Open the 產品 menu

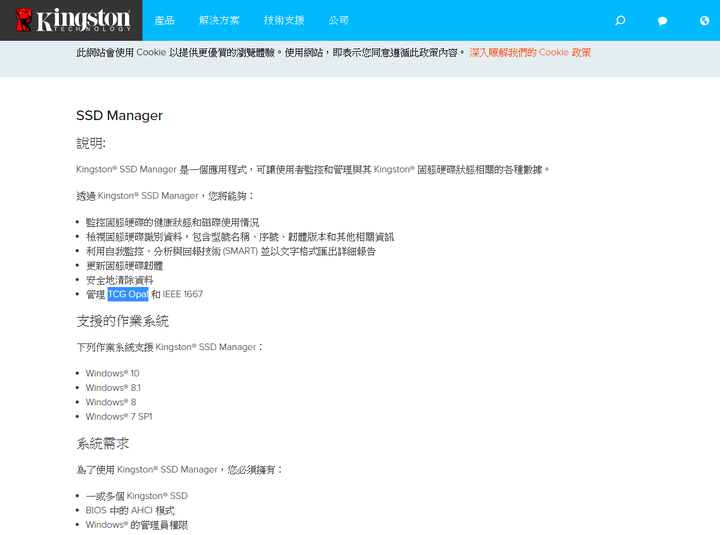[x=164, y=20]
